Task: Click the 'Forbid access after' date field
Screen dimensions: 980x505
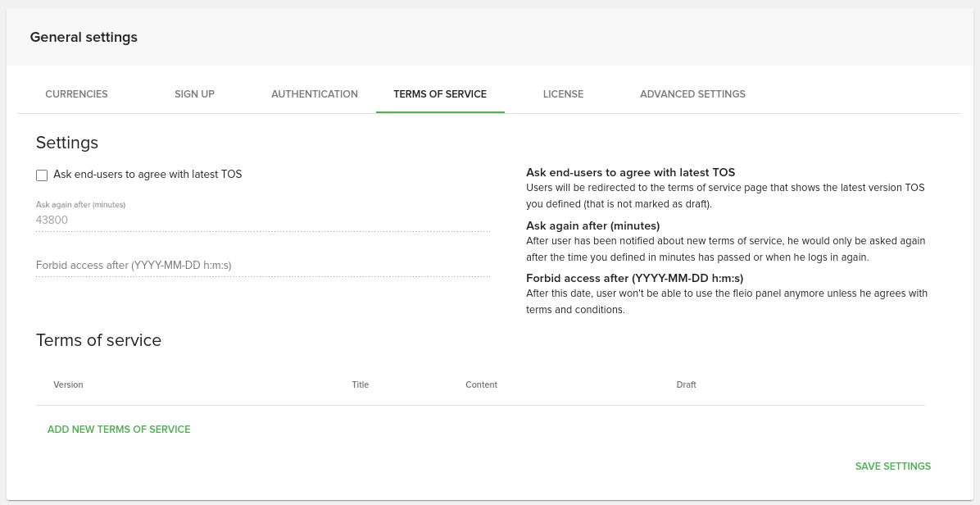Action: coord(262,265)
